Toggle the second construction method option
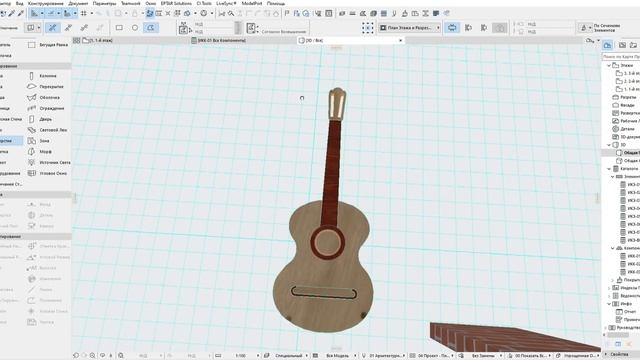640x360 pixels. pyautogui.click(x=68, y=28)
